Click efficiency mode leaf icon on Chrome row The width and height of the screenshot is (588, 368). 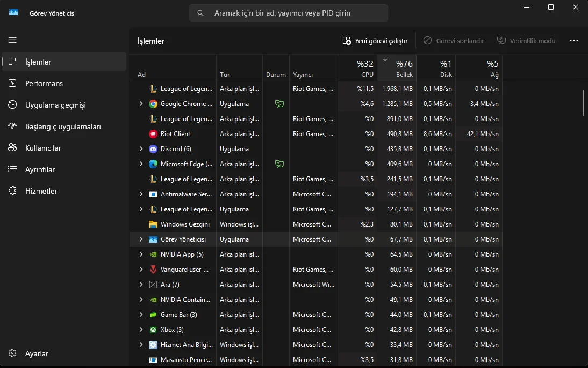point(279,104)
